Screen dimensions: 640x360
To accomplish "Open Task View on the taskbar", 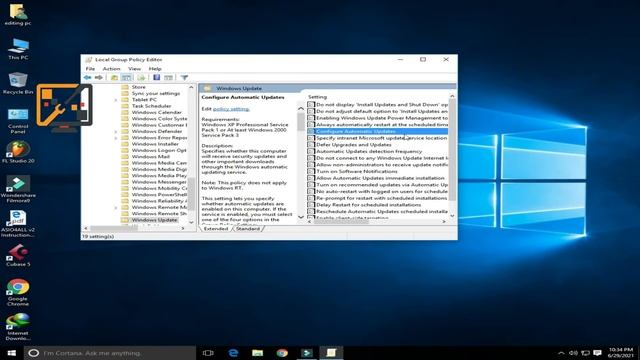I will click(208, 353).
